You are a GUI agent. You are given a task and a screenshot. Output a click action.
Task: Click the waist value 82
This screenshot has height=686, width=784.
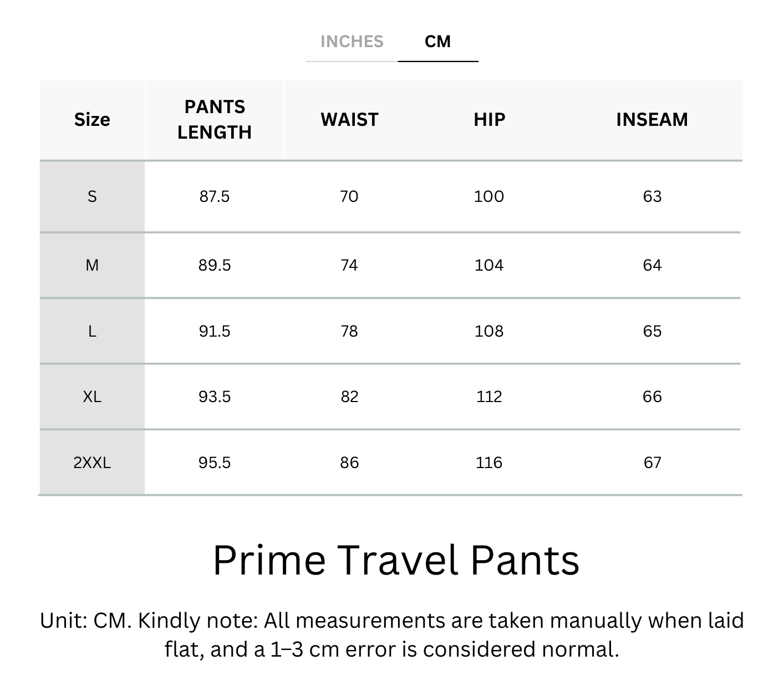[x=349, y=397]
